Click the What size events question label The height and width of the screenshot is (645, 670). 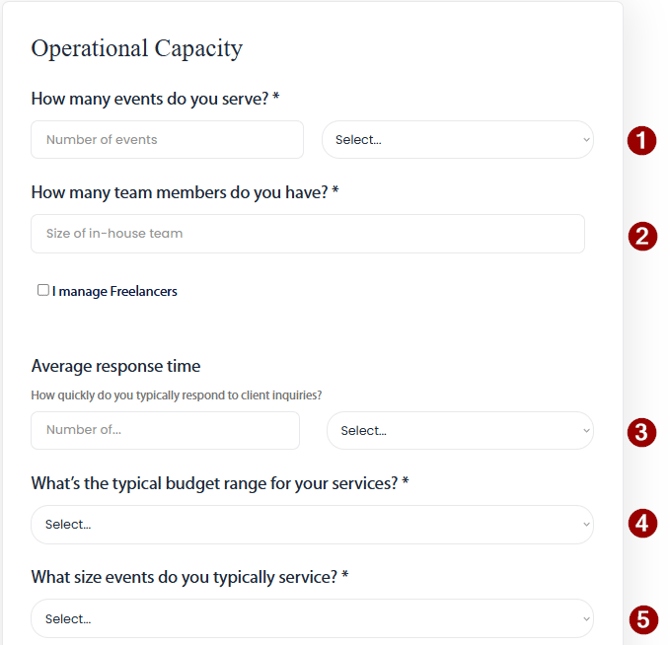pos(189,577)
